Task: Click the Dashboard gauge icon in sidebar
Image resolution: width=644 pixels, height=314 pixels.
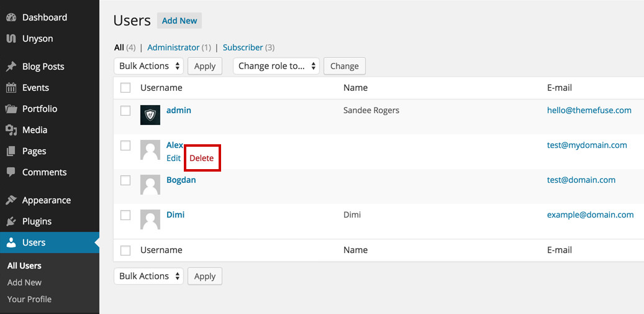Action: [x=11, y=17]
